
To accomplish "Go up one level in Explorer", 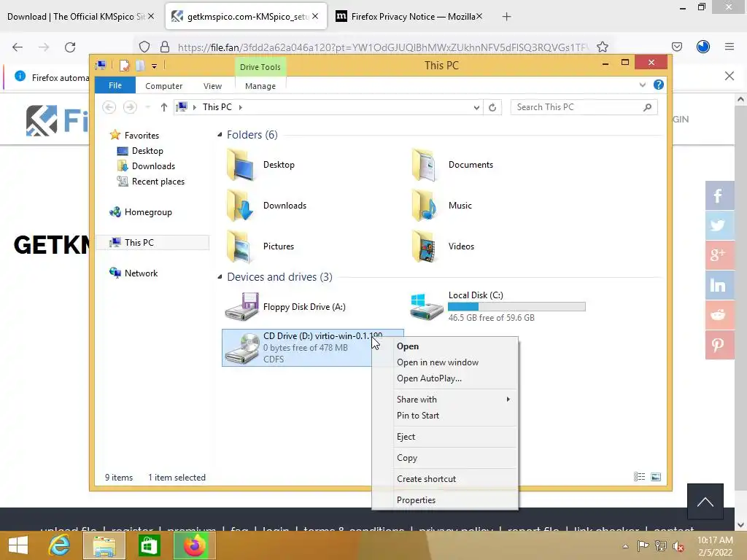I will (164, 107).
